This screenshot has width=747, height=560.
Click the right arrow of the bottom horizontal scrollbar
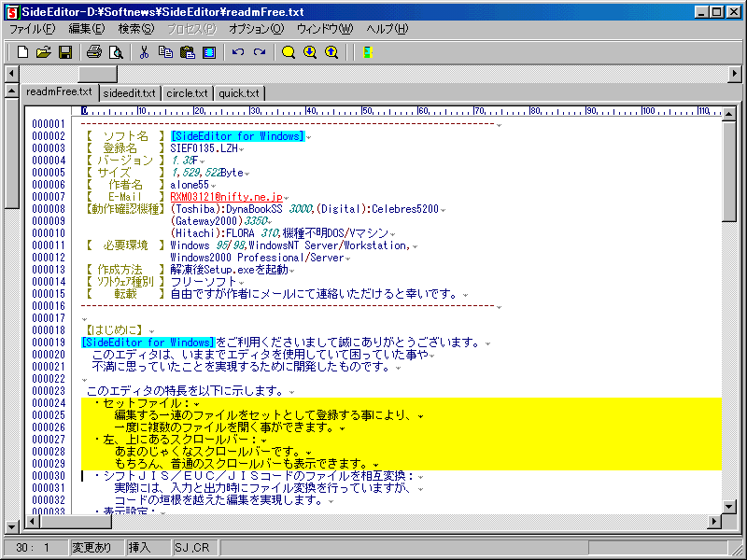(x=713, y=522)
